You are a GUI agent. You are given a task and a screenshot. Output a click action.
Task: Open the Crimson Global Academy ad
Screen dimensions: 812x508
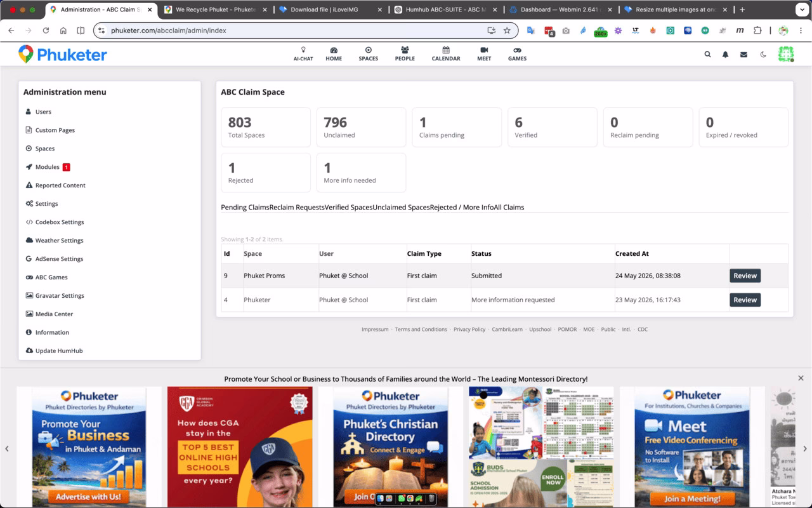tap(240, 447)
